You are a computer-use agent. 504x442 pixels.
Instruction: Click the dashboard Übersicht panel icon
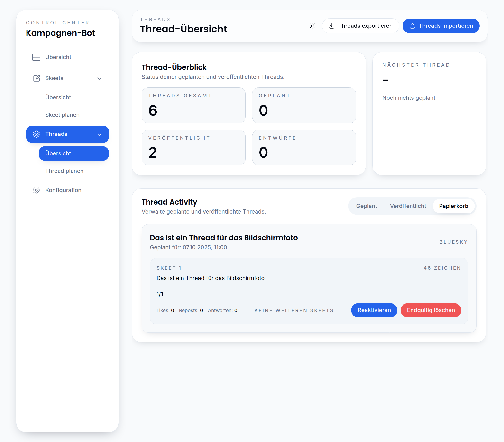point(36,57)
